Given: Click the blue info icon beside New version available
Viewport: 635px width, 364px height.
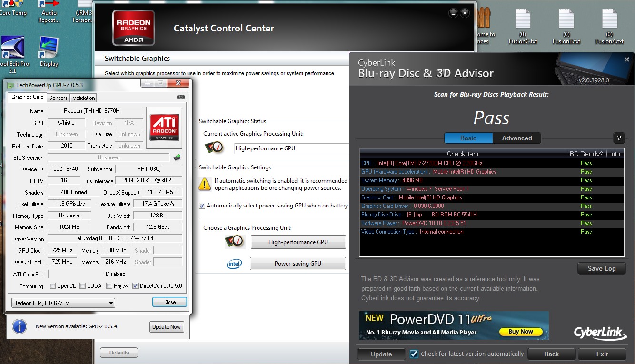Looking at the screenshot, I should (19, 326).
